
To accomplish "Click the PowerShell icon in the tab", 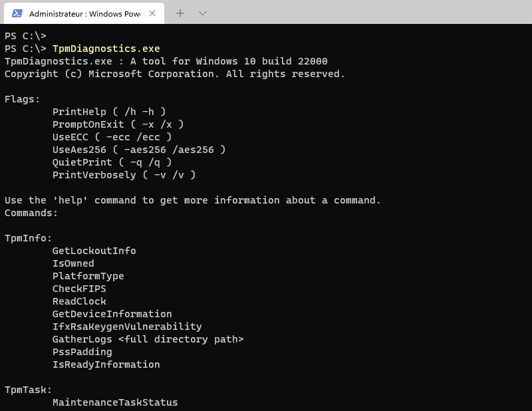I will coord(18,13).
